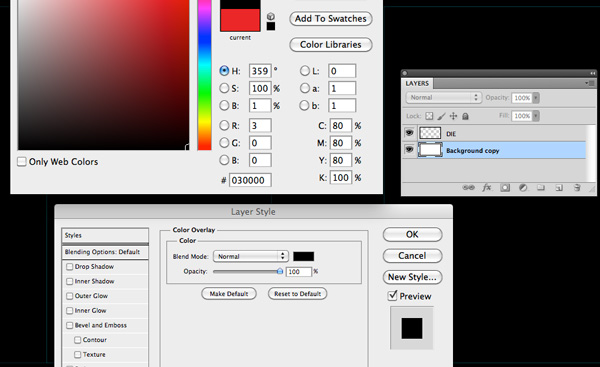Open the layer Fill slider arrow

[x=536, y=116]
